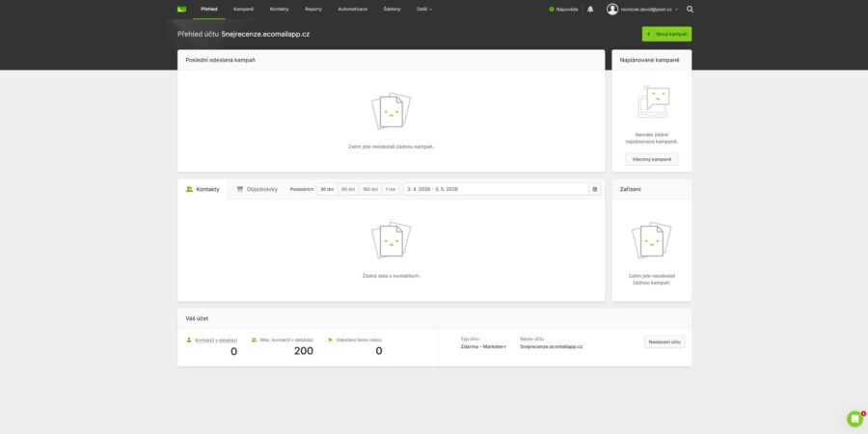The width and height of the screenshot is (868, 434).
Task: Open the notifications bell
Action: (x=590, y=10)
